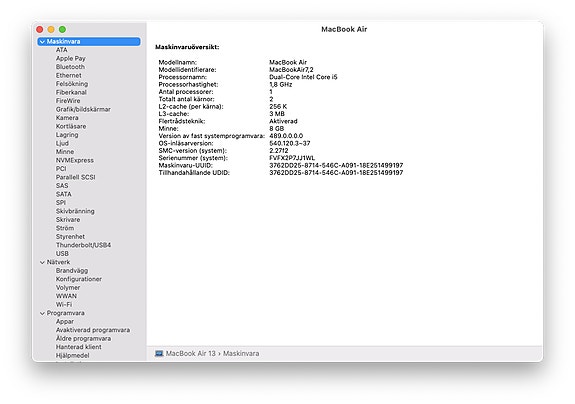Click the green zoom window button
Screen dimensions: 575x404
coord(62,29)
